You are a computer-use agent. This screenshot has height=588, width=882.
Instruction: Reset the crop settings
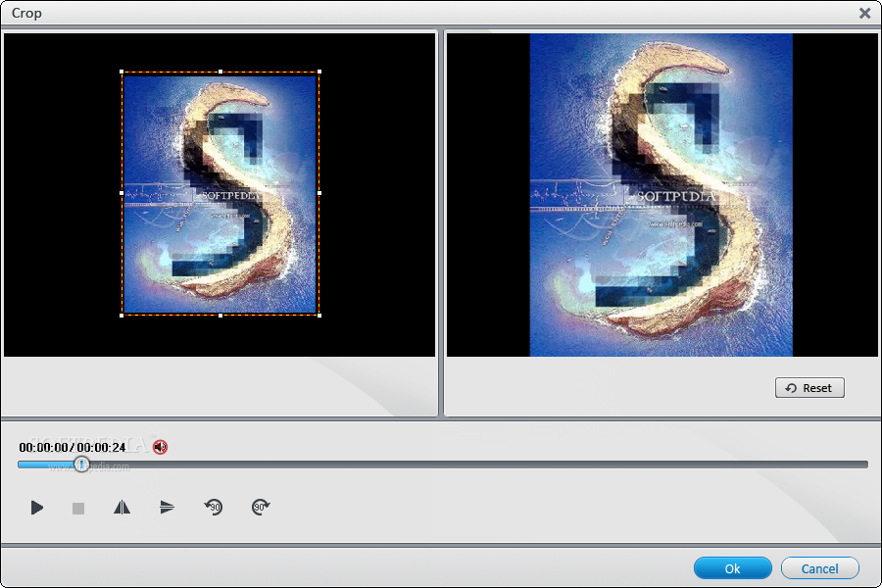pos(809,388)
